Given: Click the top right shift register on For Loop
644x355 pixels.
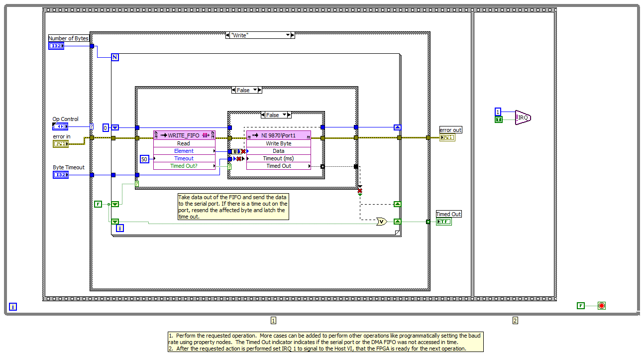Looking at the screenshot, I should [x=397, y=127].
